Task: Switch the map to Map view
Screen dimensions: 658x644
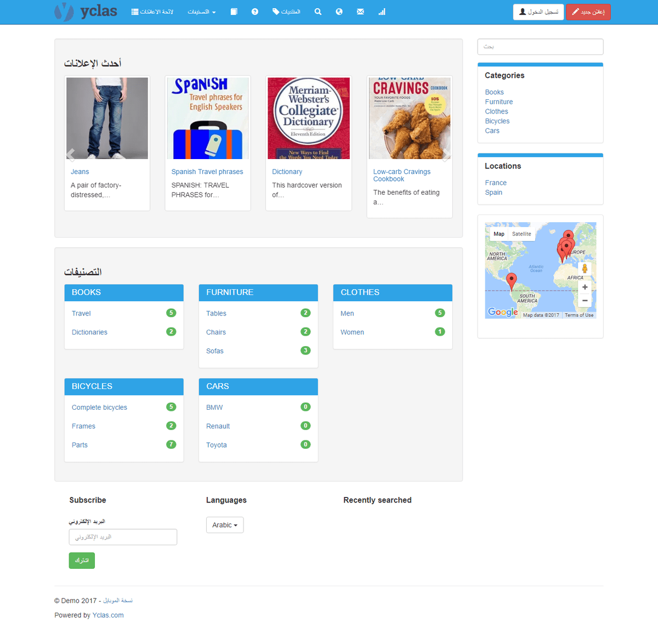Action: click(498, 234)
